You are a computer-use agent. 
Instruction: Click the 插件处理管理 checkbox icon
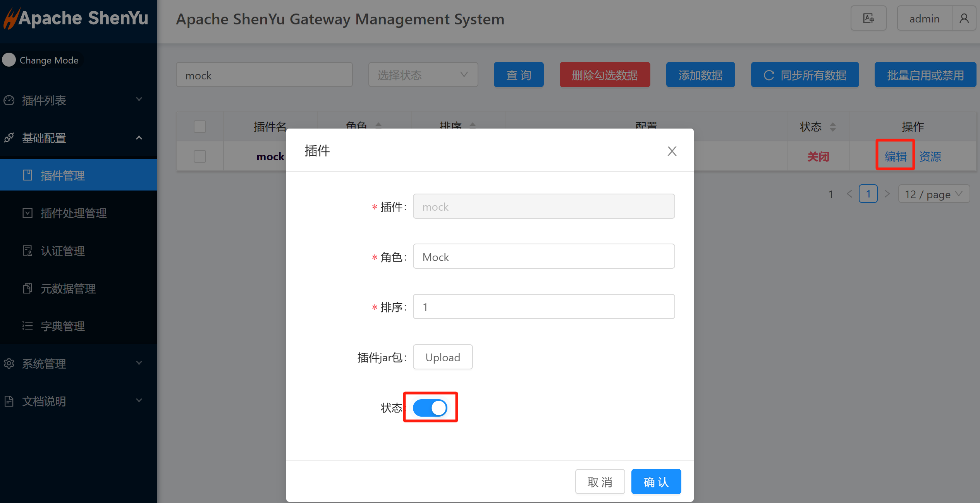pyautogui.click(x=28, y=213)
